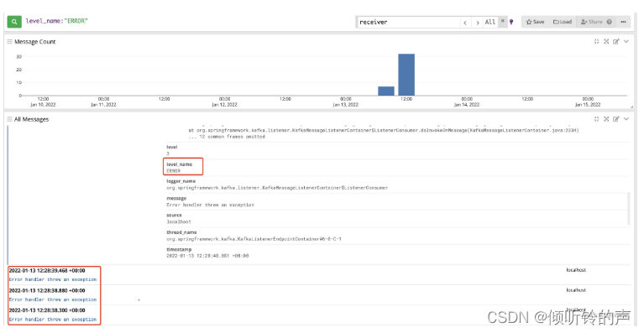Open message row timestamped 12:28:39.468

pos(320,275)
